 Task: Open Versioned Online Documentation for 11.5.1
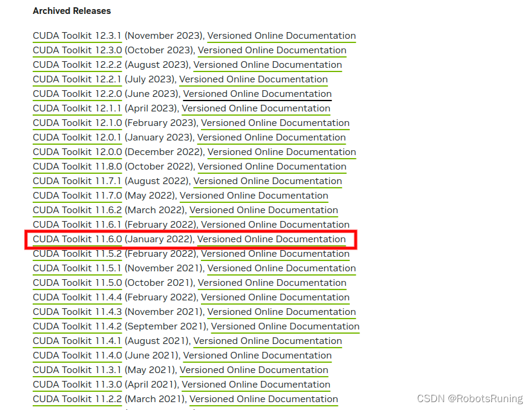pyautogui.click(x=281, y=268)
